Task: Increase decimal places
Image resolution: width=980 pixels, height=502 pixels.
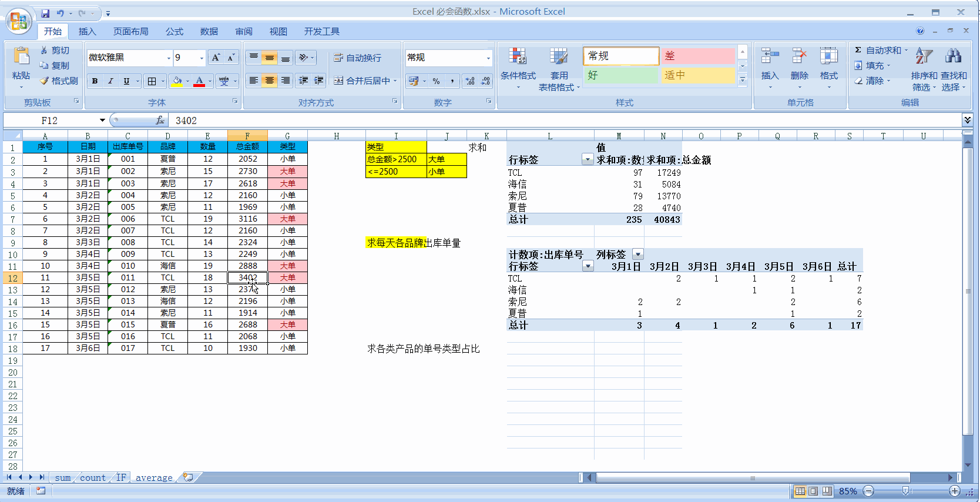Action: click(x=470, y=81)
